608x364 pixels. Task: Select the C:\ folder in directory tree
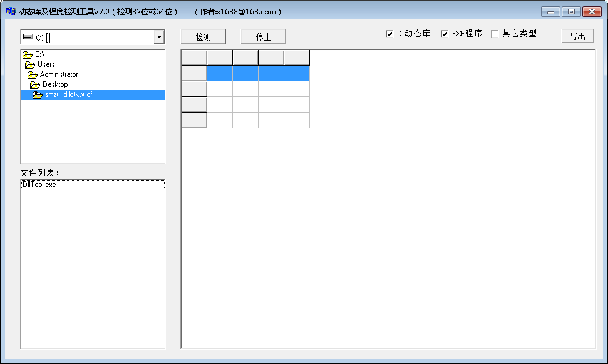click(x=93, y=54)
